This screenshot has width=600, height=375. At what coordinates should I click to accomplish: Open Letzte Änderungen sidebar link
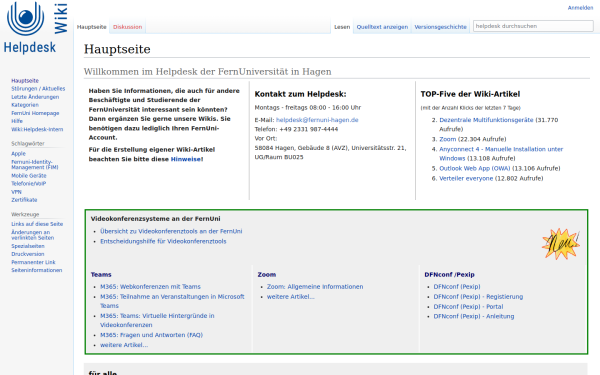click(35, 97)
